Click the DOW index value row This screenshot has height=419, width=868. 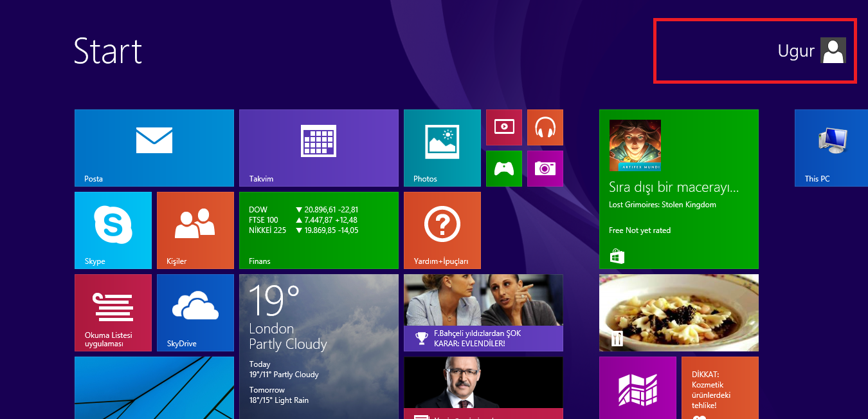303,210
